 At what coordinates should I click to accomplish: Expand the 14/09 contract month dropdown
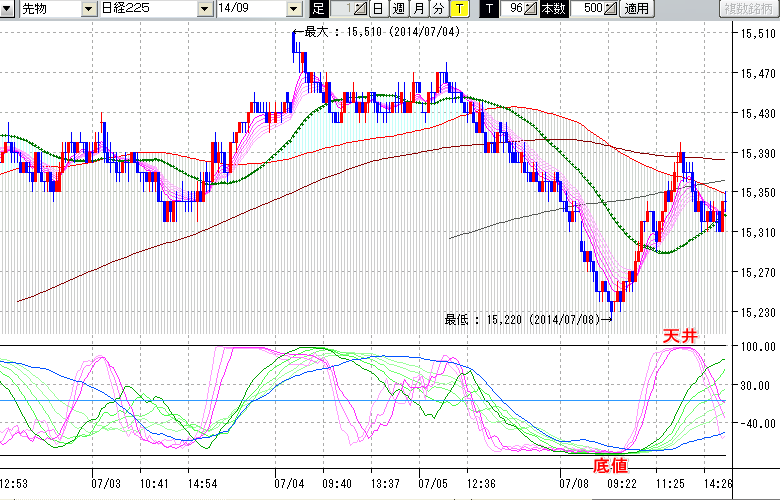point(293,9)
